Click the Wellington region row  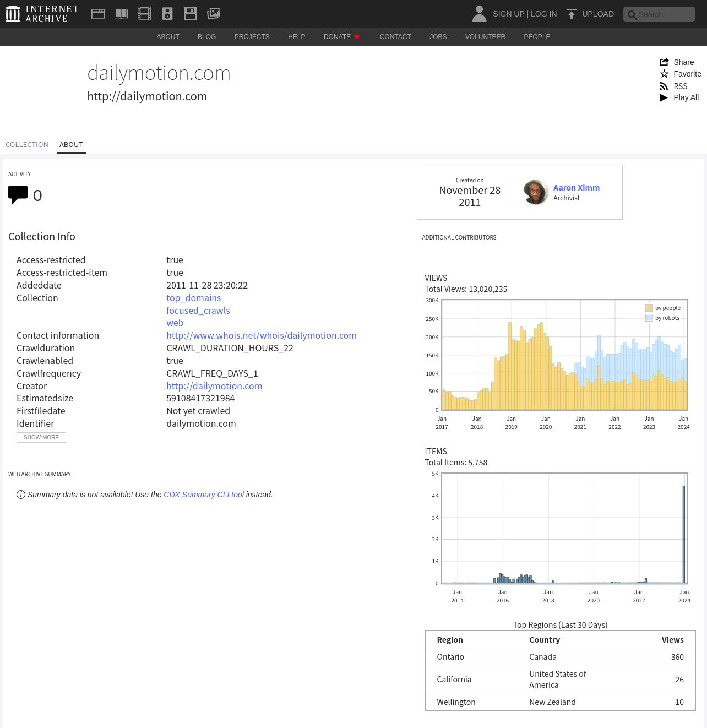561,702
